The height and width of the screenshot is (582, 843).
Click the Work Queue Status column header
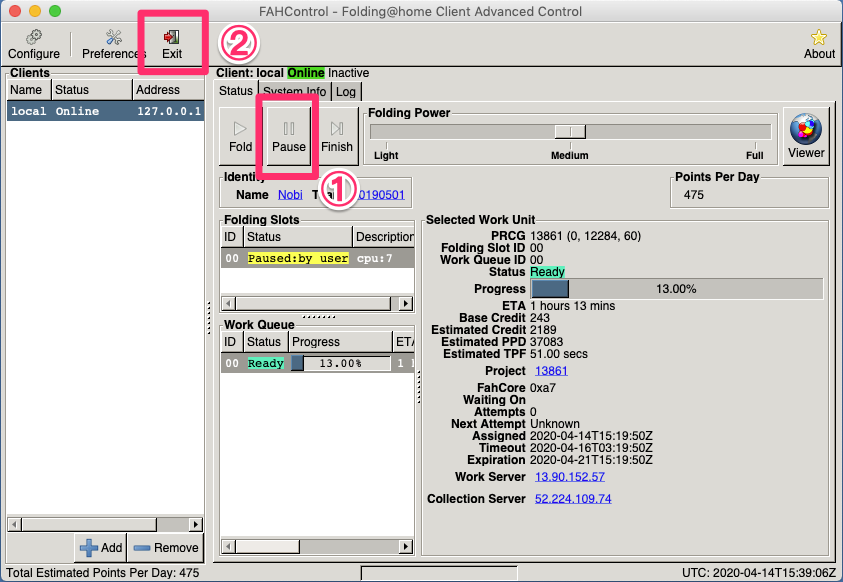point(264,342)
